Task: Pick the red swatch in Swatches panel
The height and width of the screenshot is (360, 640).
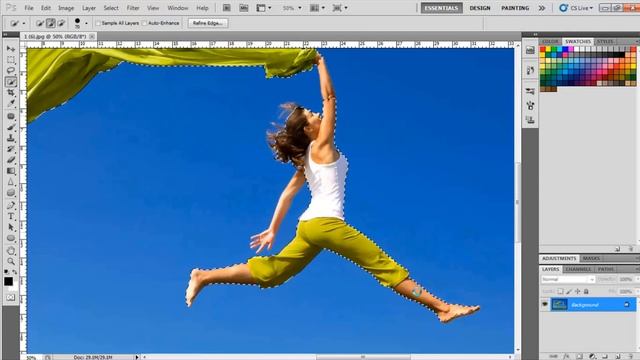Action: click(543, 49)
